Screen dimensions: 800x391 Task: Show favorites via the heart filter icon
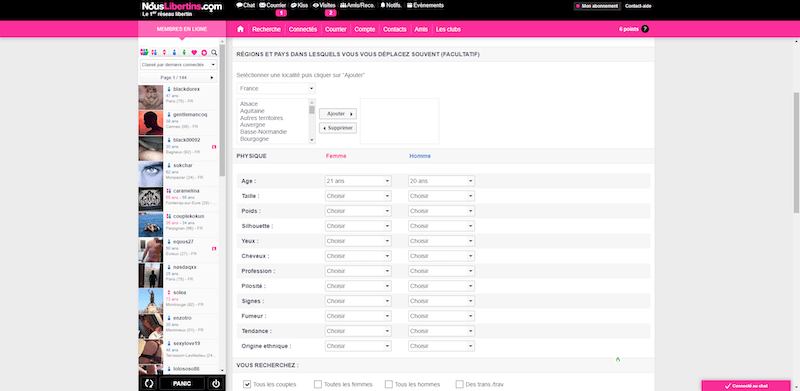(x=194, y=52)
